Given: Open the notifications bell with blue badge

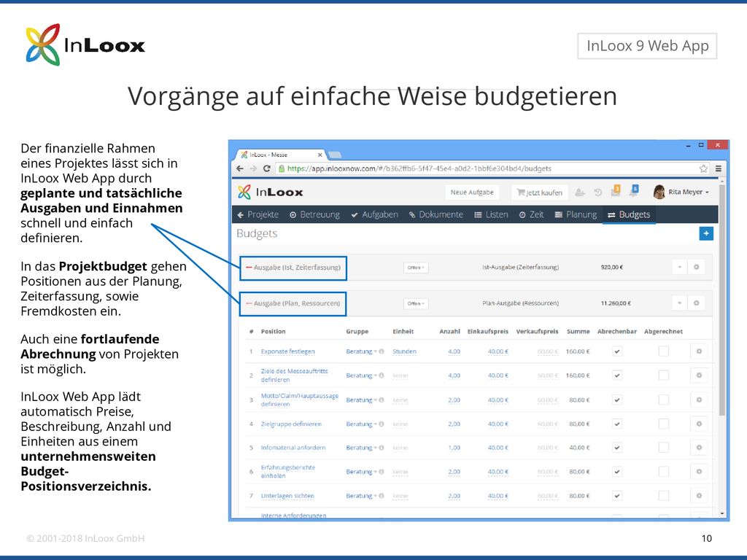Looking at the screenshot, I should tap(634, 190).
